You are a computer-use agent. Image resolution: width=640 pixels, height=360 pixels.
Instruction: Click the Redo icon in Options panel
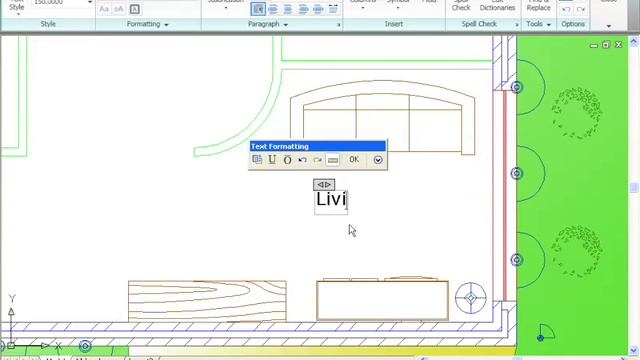coord(580,9)
